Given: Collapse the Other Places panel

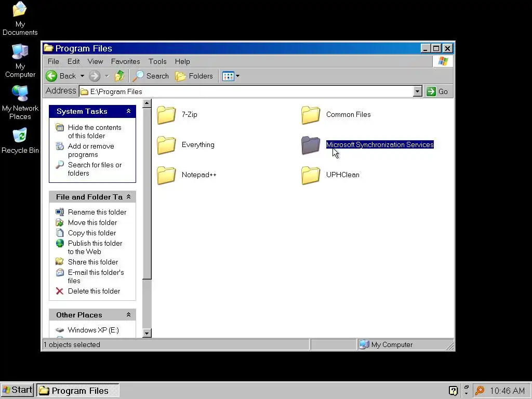Looking at the screenshot, I should pos(129,315).
